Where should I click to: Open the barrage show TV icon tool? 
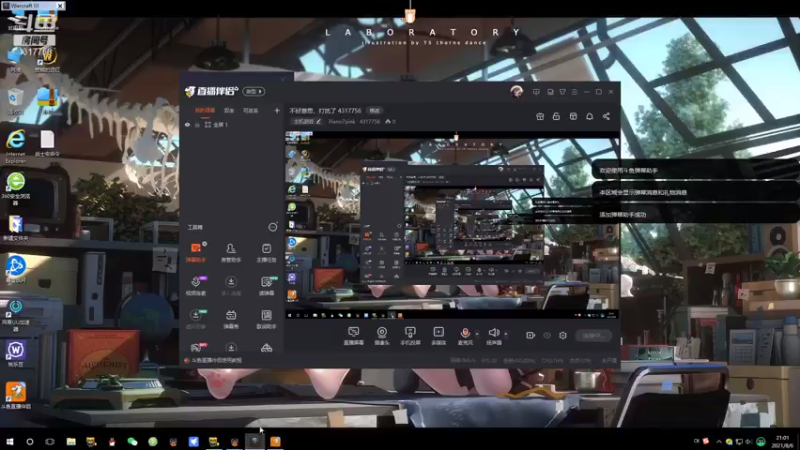(x=231, y=318)
